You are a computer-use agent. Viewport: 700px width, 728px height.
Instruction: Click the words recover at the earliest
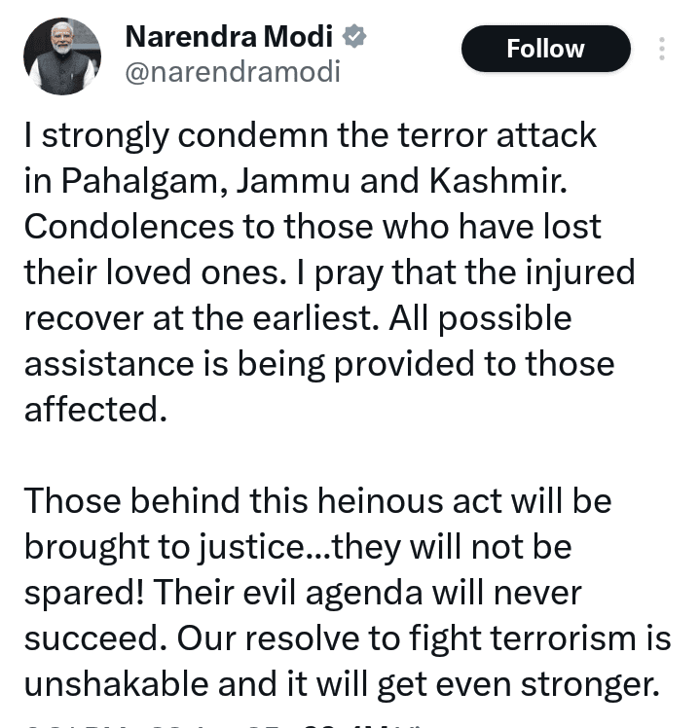pos(202,318)
